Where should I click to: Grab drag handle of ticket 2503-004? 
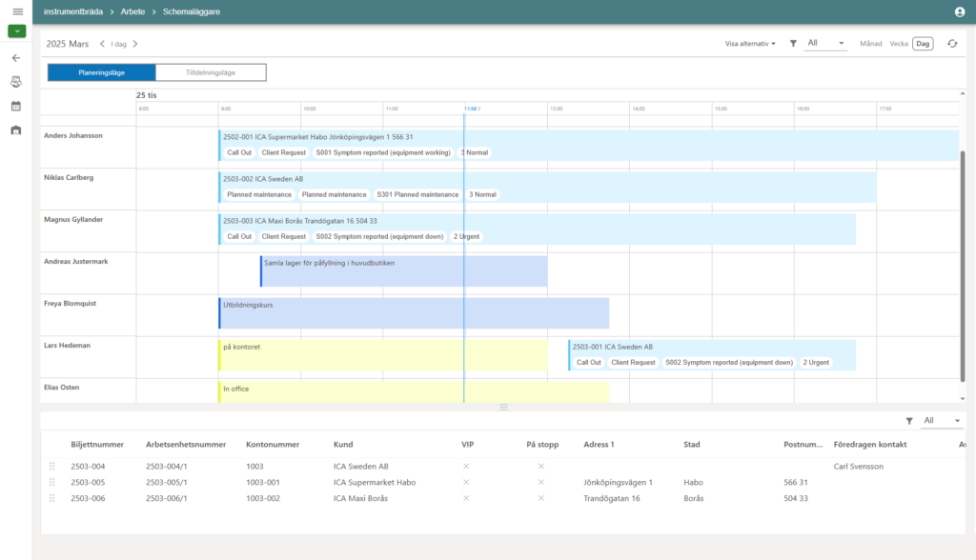pyautogui.click(x=52, y=466)
